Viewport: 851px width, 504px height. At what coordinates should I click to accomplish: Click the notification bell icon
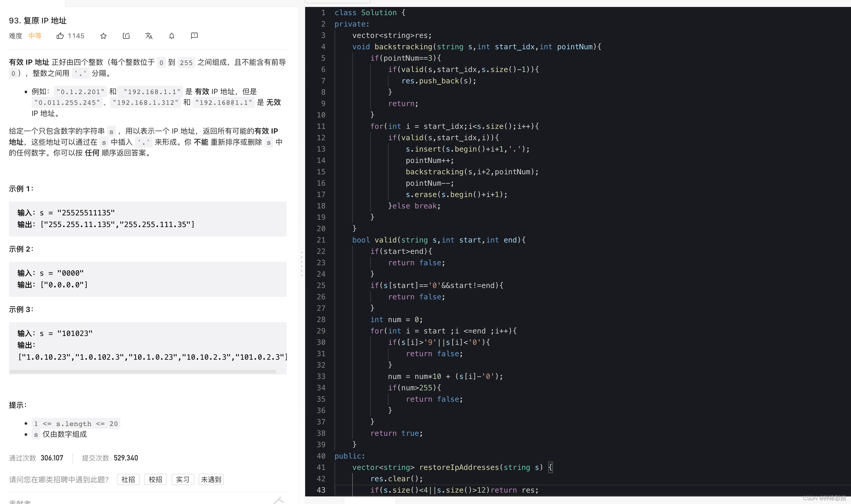[x=172, y=36]
